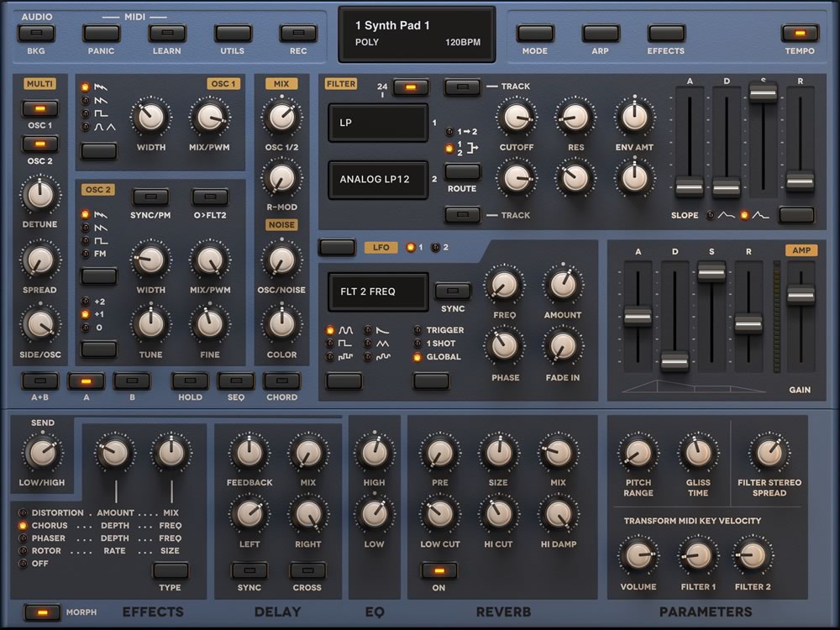Select the OSC 1 sawtooth waveform LED

pos(85,87)
